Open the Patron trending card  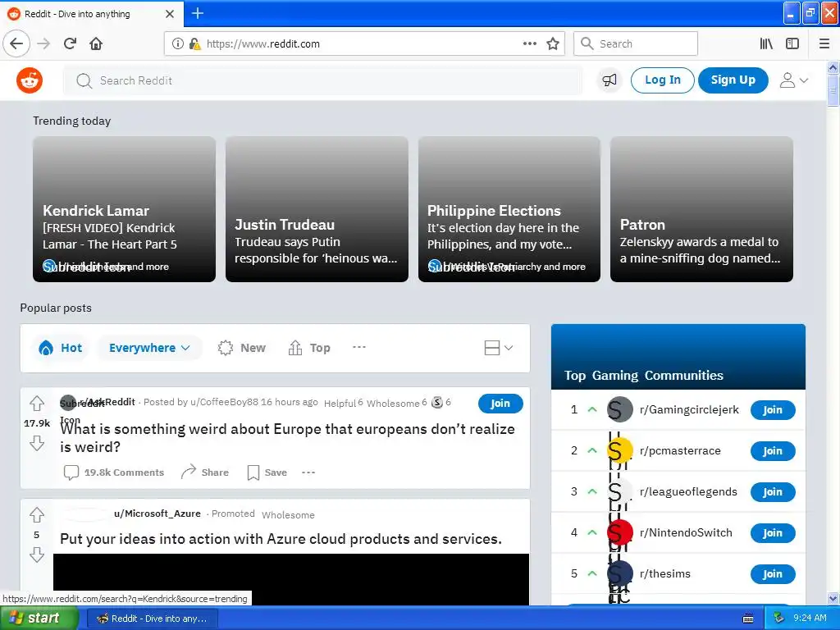tap(701, 209)
